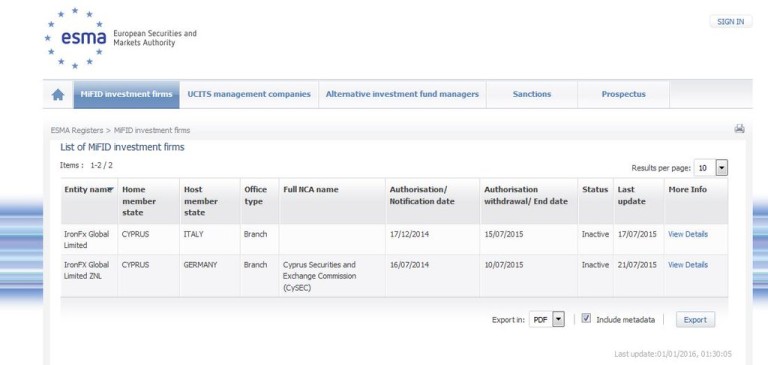Go to the home icon tab
Screen dimensions: 768x365
pyautogui.click(x=58, y=95)
